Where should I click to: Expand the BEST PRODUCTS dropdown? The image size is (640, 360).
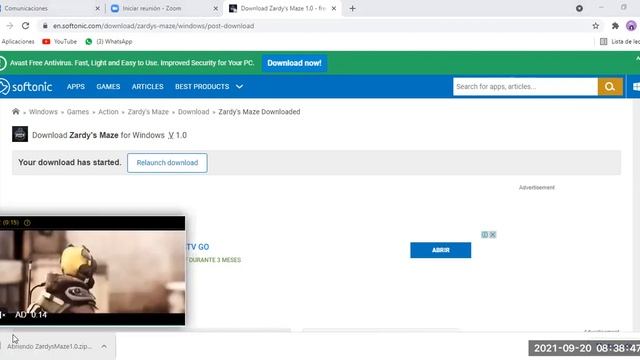coord(209,87)
